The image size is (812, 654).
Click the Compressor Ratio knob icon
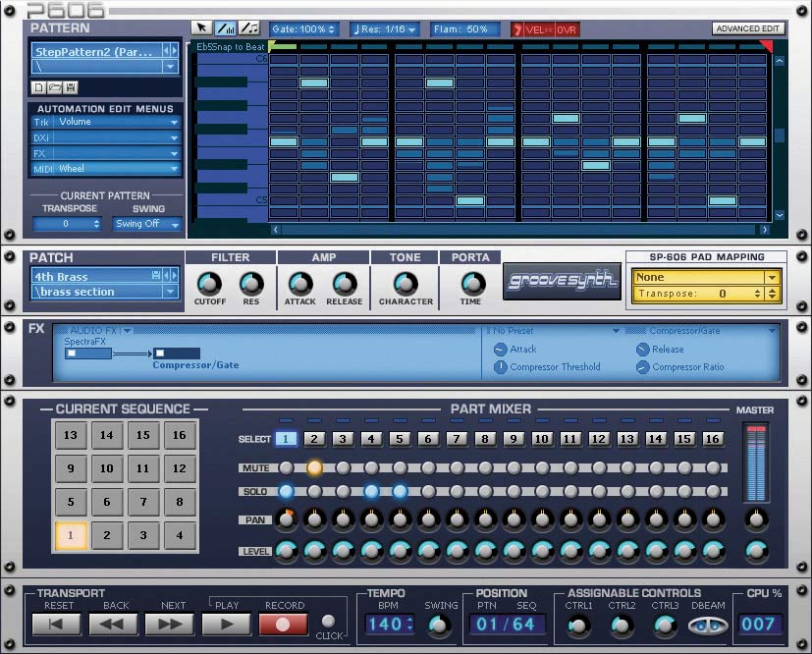pos(643,367)
